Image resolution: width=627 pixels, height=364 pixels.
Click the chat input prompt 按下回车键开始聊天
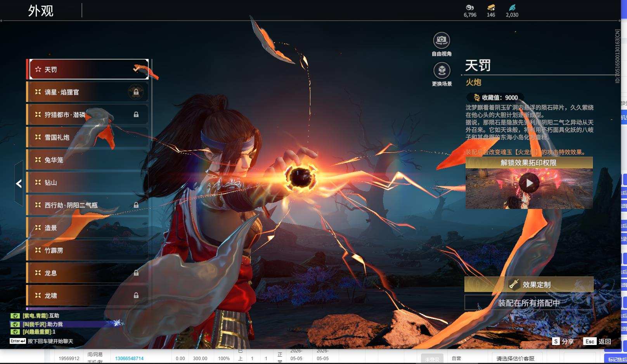coord(50,341)
